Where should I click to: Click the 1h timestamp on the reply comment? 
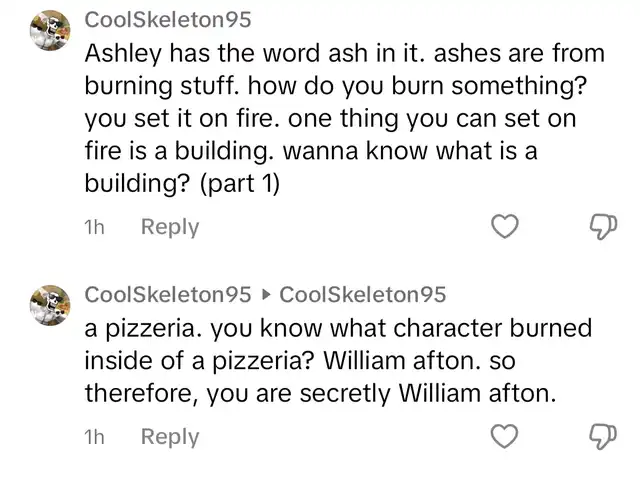pyautogui.click(x=95, y=436)
